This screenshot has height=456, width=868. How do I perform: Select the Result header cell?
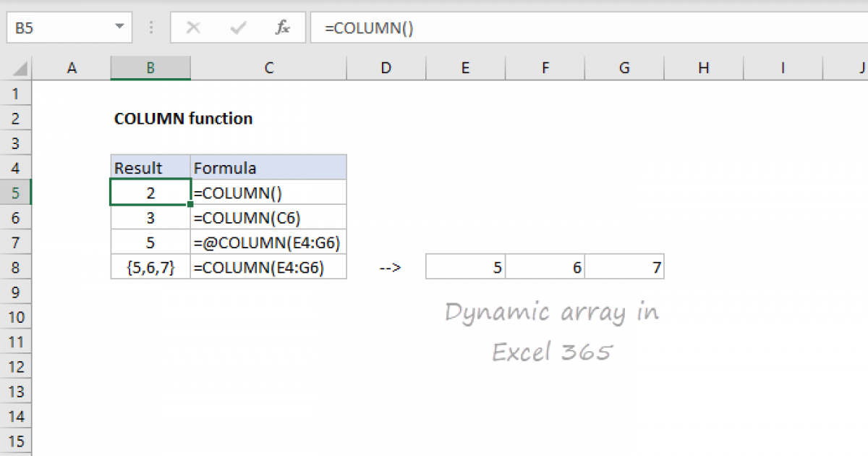pyautogui.click(x=150, y=168)
